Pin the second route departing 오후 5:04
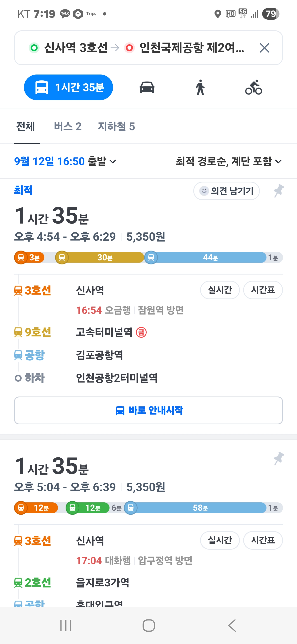The height and width of the screenshot is (644, 297). (278, 458)
